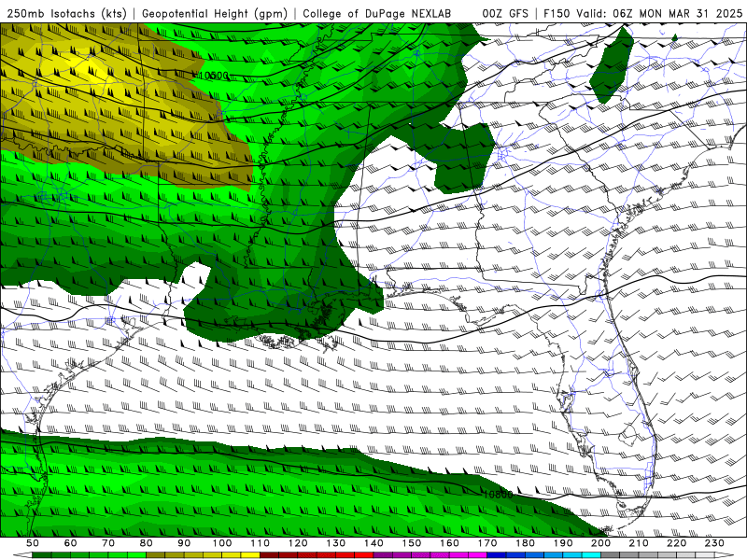Click the 170 value on the legend scale
Image resolution: width=747 pixels, height=560 pixels.
click(x=487, y=543)
